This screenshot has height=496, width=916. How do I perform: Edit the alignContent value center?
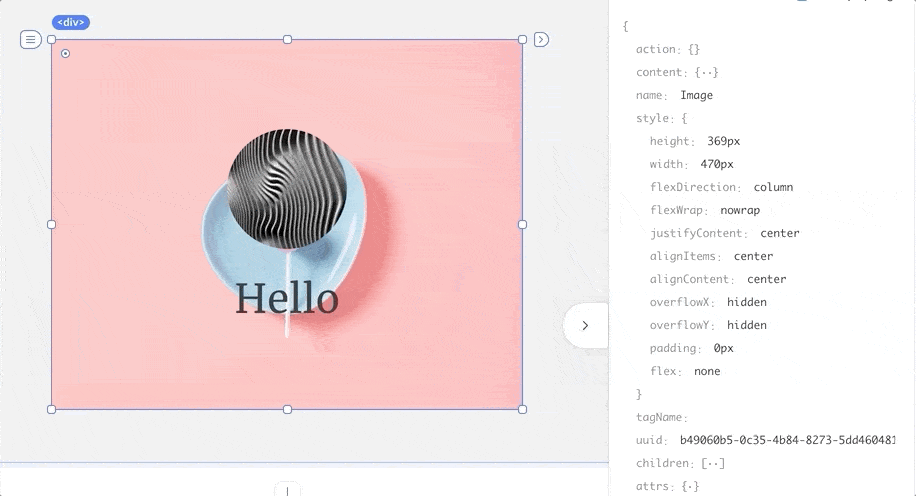coord(766,279)
